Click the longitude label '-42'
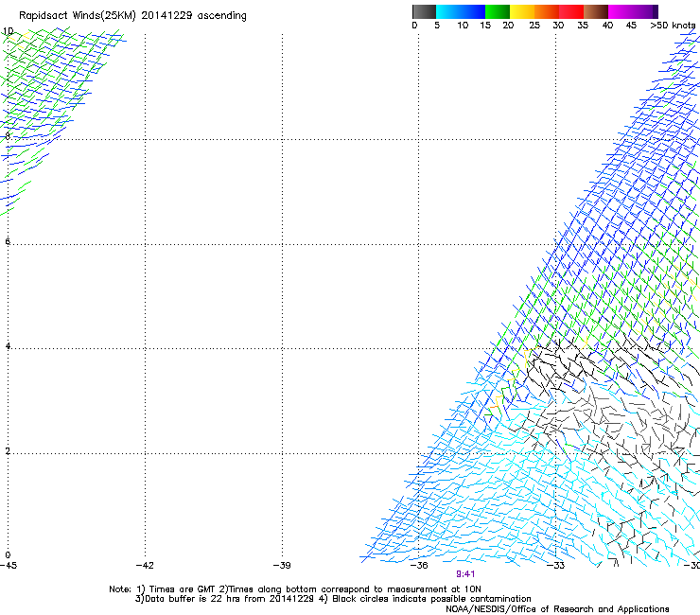 (x=145, y=566)
